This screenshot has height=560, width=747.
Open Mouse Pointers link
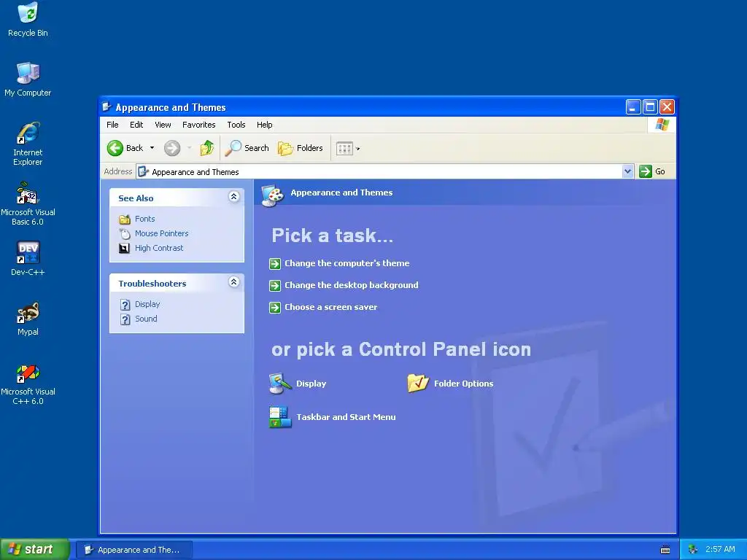pyautogui.click(x=161, y=233)
